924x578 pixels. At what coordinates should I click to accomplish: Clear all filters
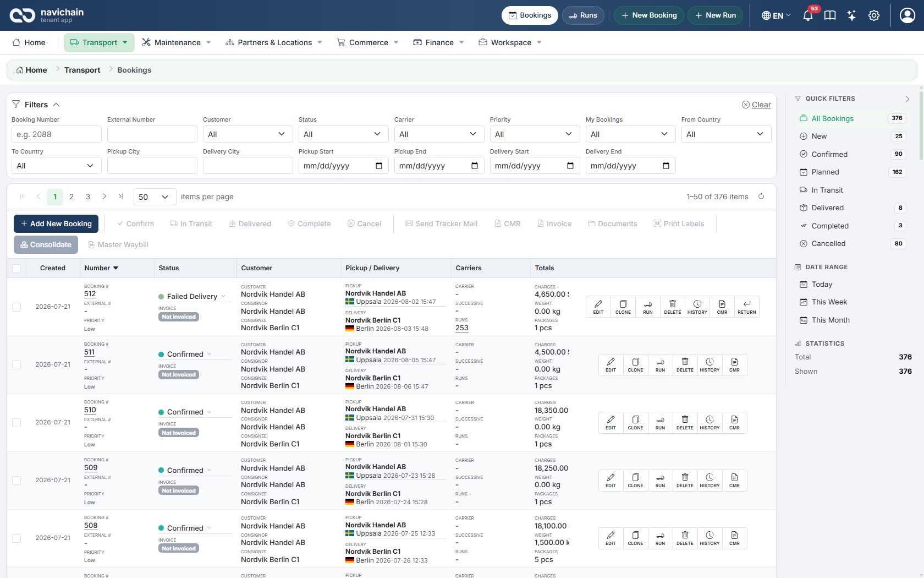[x=756, y=105]
